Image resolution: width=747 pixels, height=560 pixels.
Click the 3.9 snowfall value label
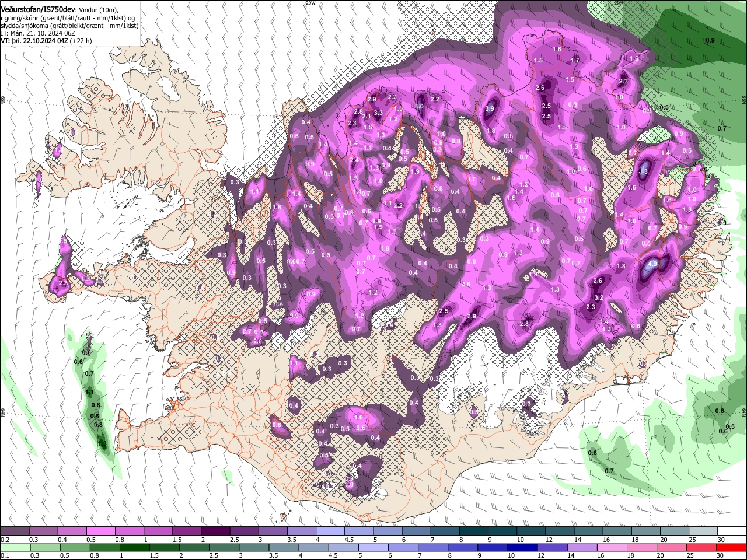490,108
